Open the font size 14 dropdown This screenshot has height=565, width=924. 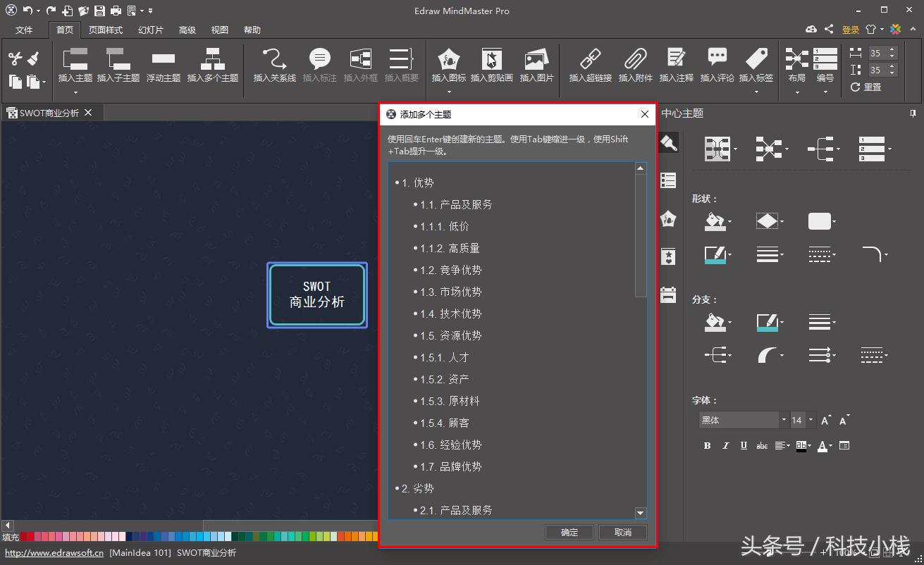point(810,419)
